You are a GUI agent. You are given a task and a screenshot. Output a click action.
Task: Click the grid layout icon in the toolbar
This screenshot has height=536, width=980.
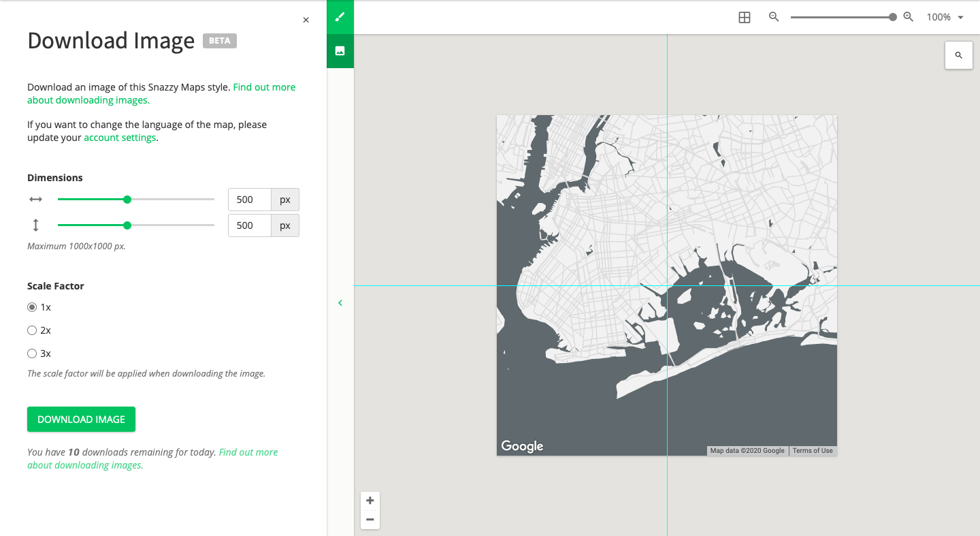coord(744,17)
